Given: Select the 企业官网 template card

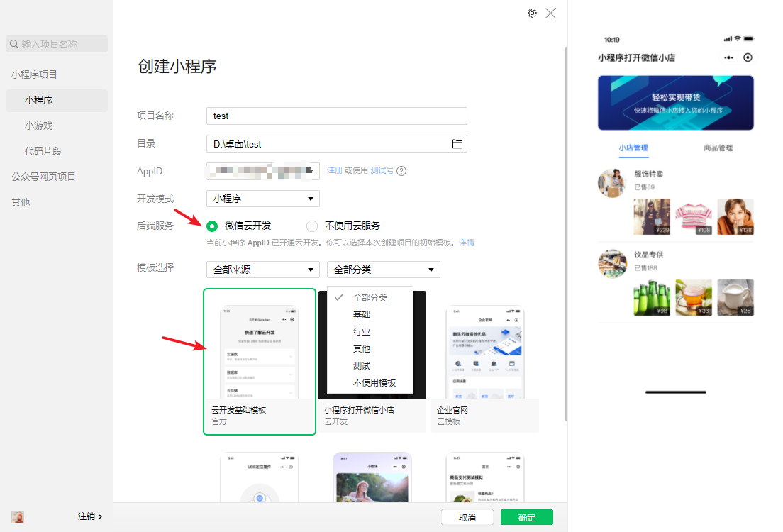Looking at the screenshot, I should pos(485,362).
